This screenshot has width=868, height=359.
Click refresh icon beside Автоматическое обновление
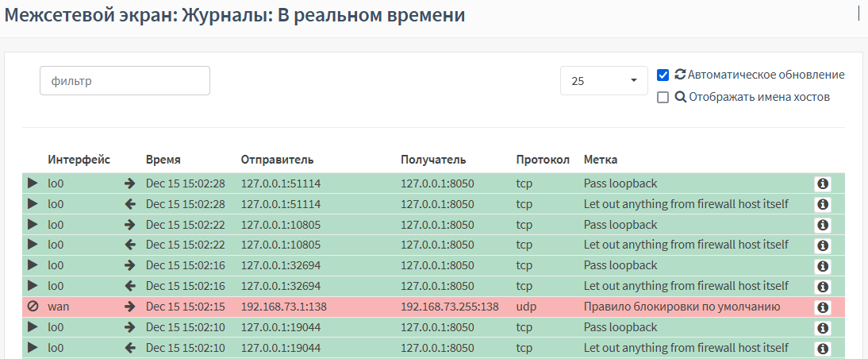680,74
